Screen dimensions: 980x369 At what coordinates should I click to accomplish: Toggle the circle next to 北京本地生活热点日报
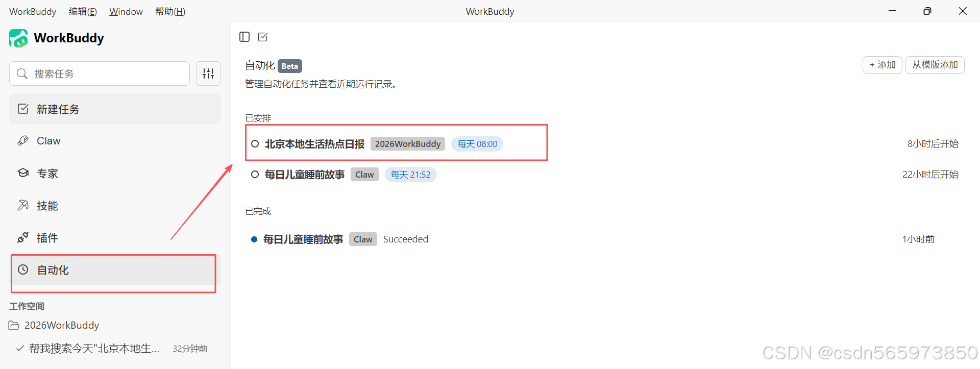pos(255,144)
